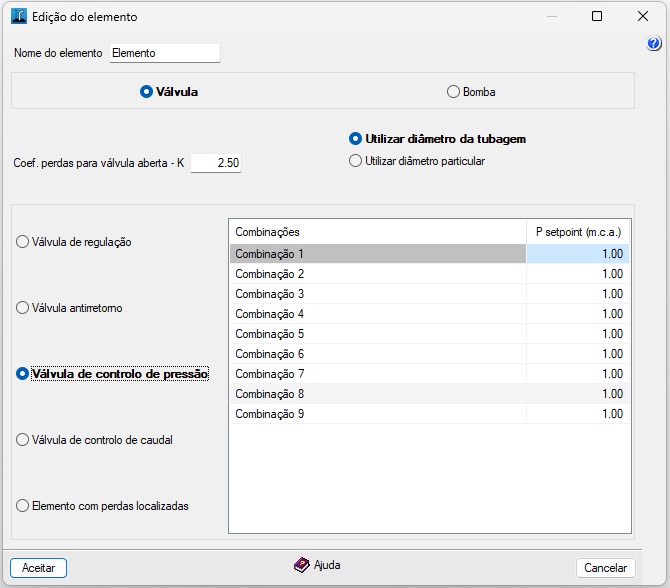Maximize the Edição do elemento window
Image resolution: width=670 pixels, height=588 pixels.
click(x=597, y=16)
